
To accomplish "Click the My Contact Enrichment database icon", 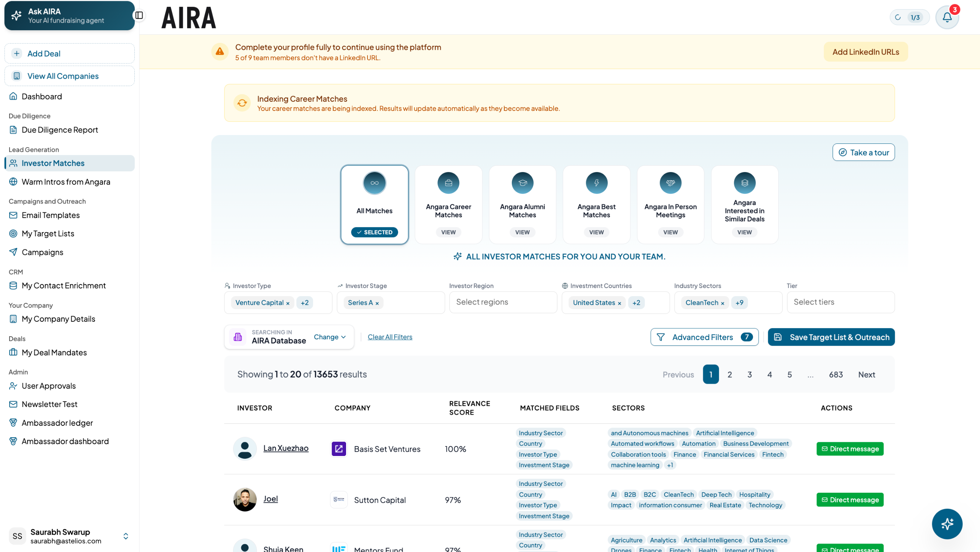I will click(13, 285).
